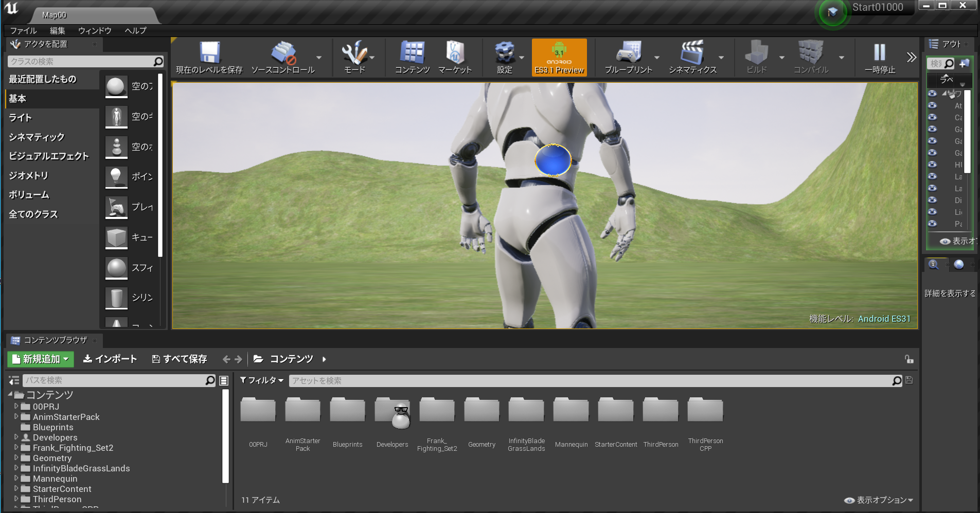Select the Cylinder primitive icon
Screen dimensions: 980x513
click(x=116, y=298)
